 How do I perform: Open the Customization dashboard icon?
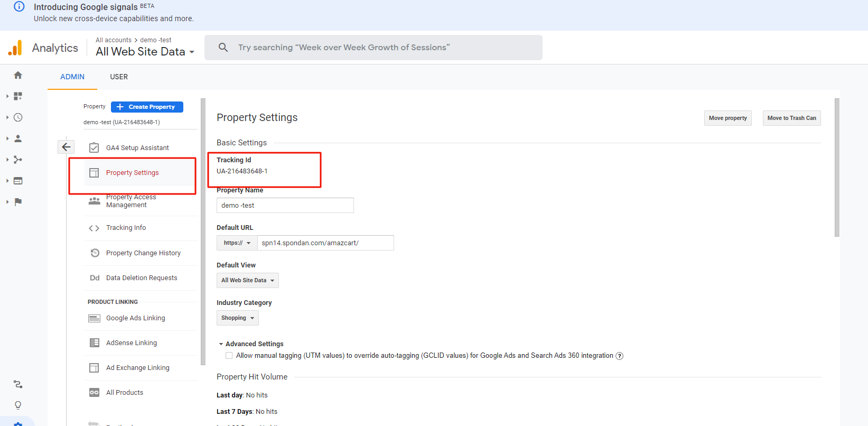pos(18,96)
